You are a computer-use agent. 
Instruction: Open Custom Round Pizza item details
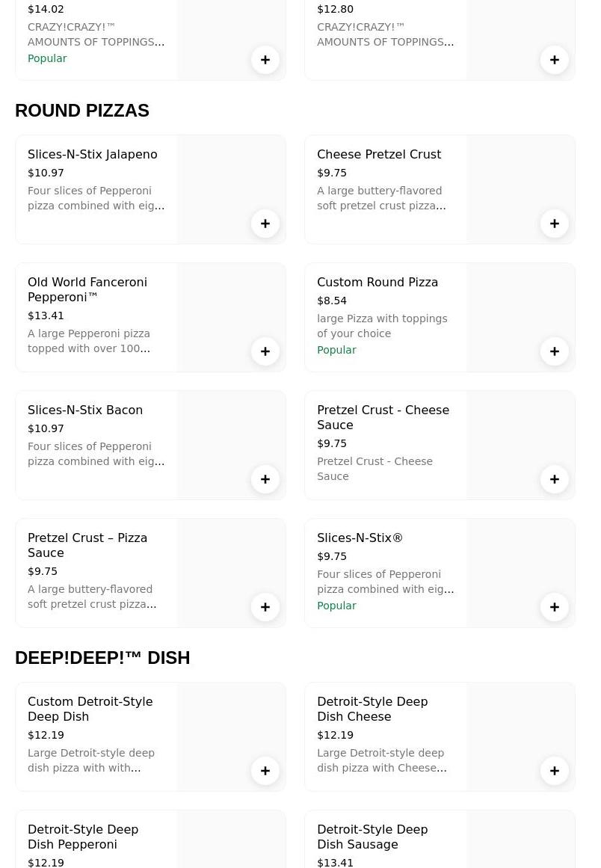pyautogui.click(x=377, y=283)
